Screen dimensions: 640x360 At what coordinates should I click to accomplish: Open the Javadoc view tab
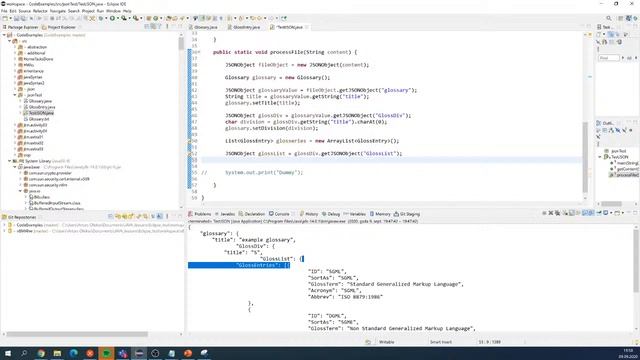[x=225, y=214]
